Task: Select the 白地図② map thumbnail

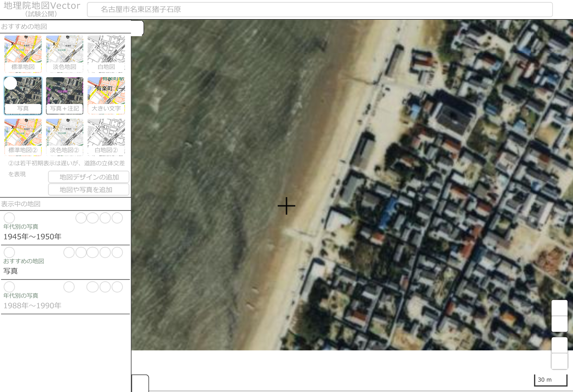Action: [x=106, y=137]
